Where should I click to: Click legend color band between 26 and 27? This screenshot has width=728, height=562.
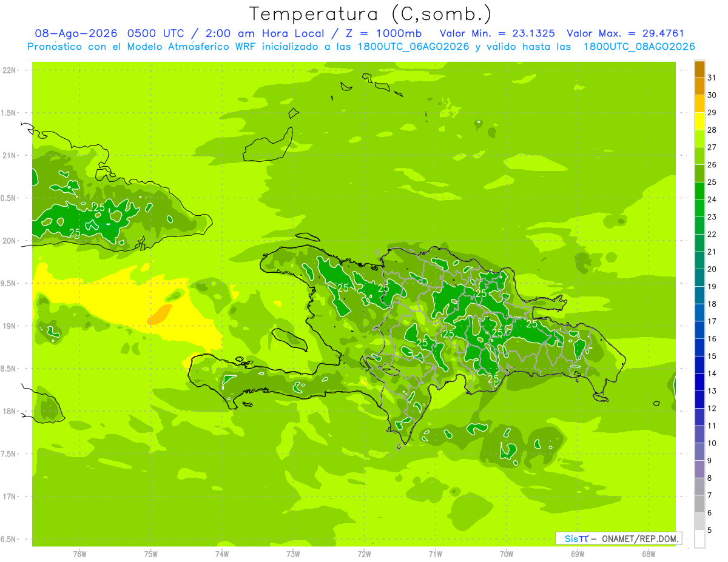699,156
